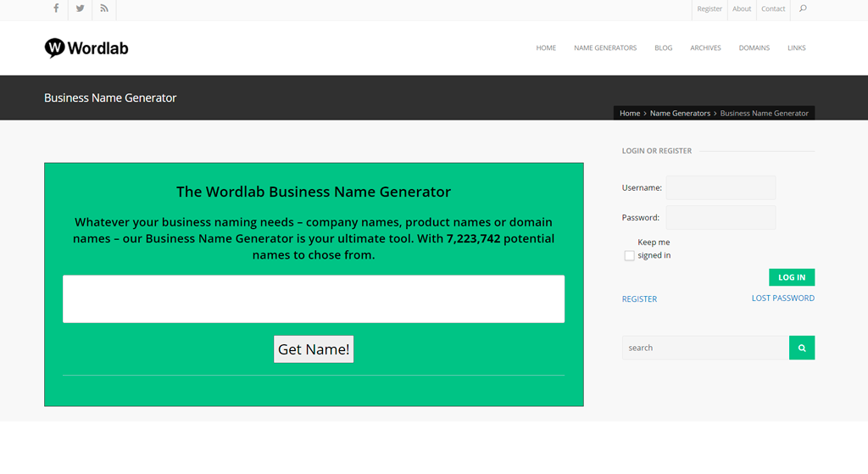Click the LOG IN button

tap(792, 277)
